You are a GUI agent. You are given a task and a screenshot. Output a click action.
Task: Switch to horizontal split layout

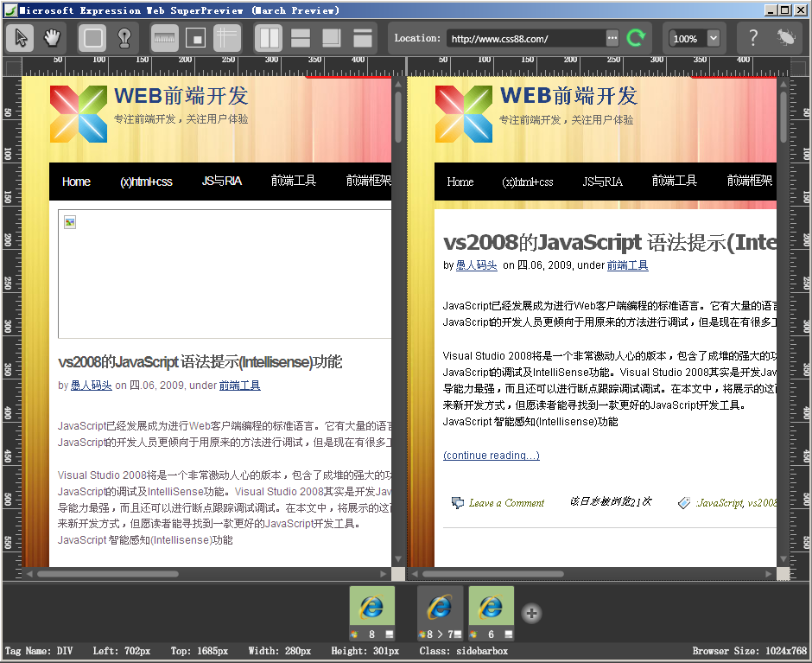tap(301, 38)
